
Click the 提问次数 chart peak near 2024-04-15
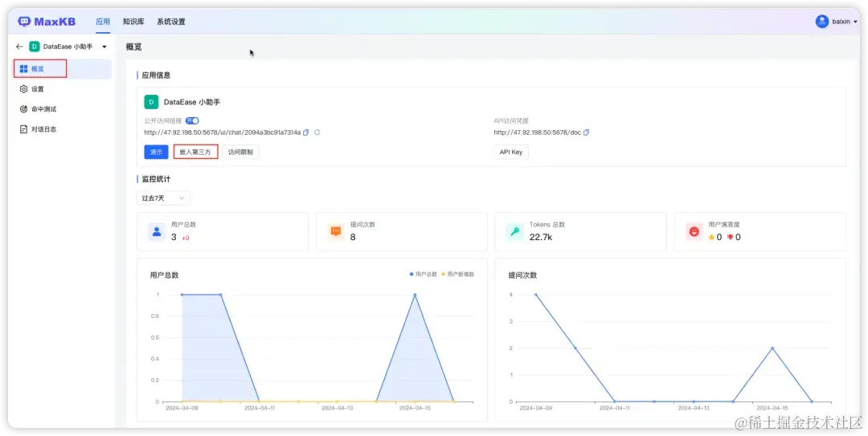pyautogui.click(x=772, y=348)
